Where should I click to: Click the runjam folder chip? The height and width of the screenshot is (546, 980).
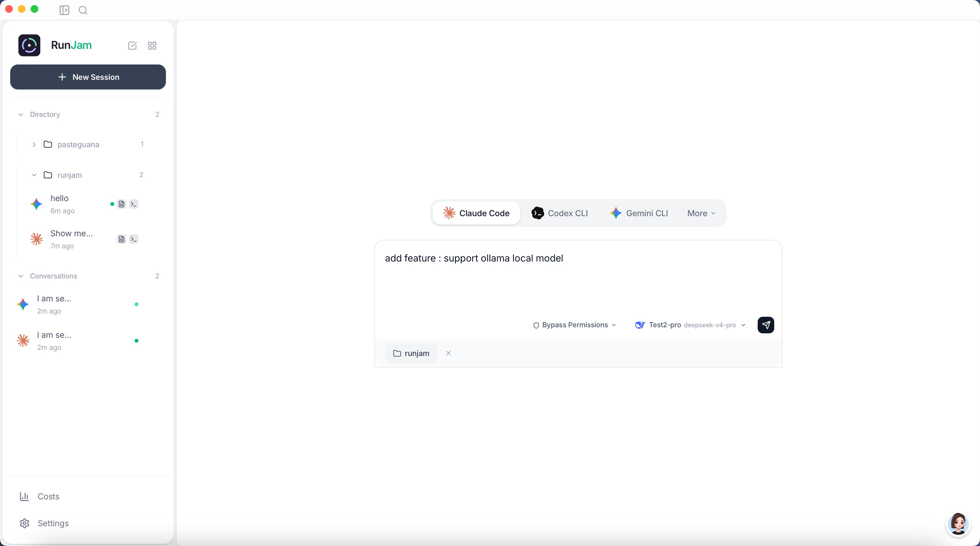tap(411, 353)
